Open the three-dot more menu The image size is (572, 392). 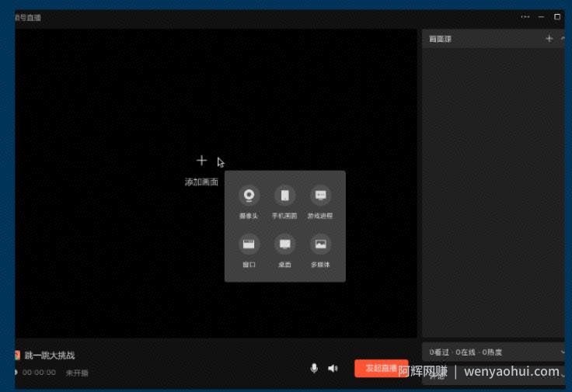click(x=525, y=17)
